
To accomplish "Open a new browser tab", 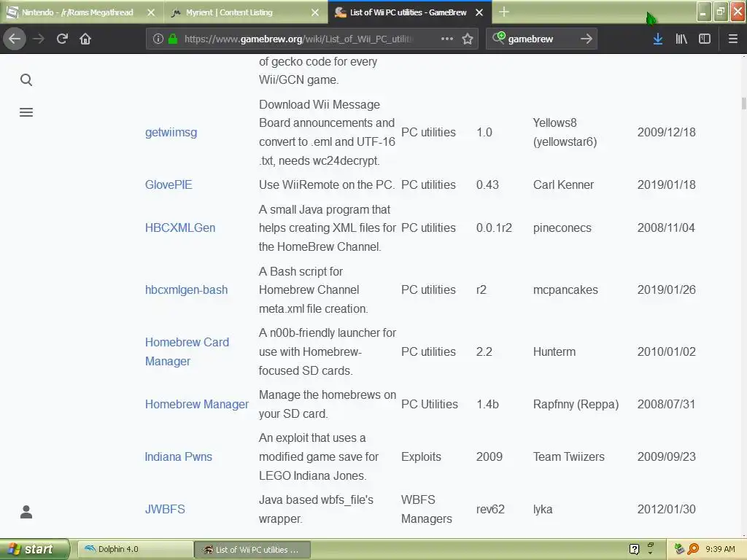I will [x=504, y=12].
